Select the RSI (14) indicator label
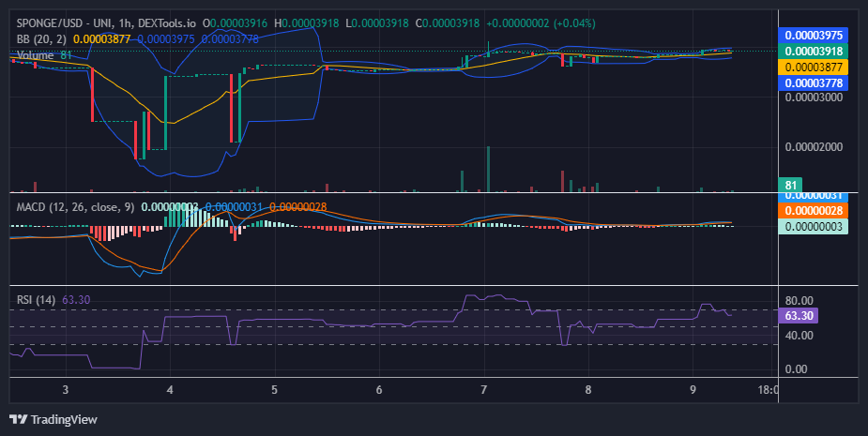Screen dimensions: 868x436 (x=36, y=300)
